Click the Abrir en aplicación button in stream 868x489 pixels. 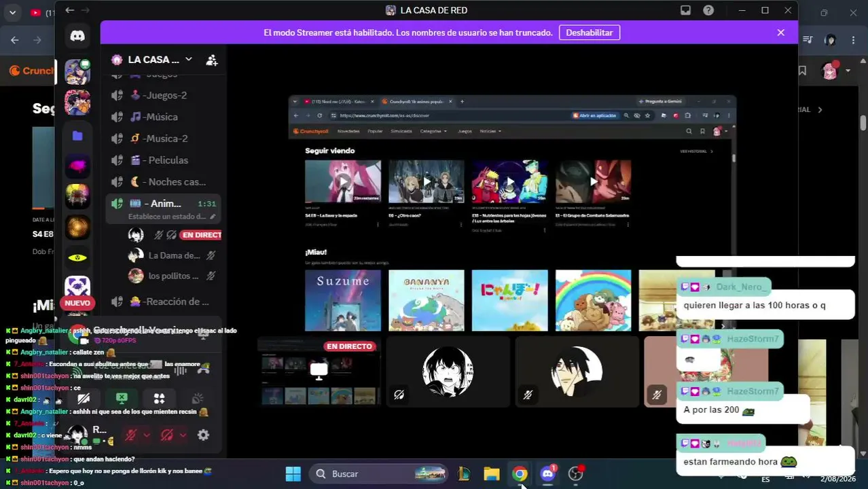tap(594, 115)
